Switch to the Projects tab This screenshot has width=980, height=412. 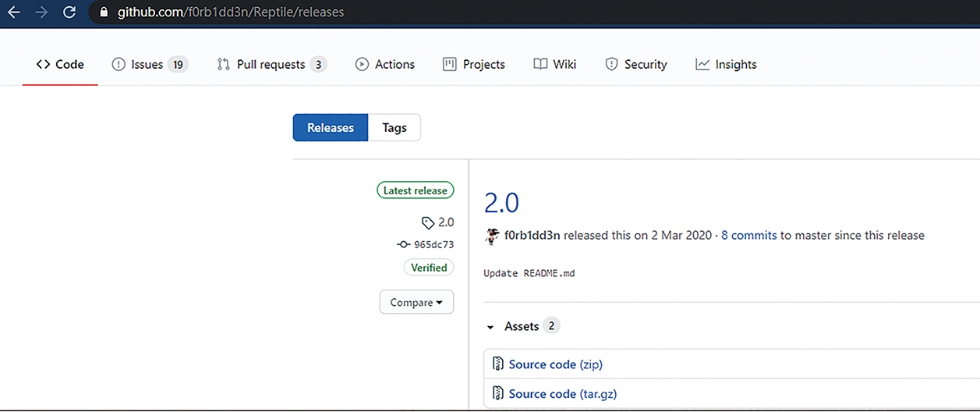[474, 65]
